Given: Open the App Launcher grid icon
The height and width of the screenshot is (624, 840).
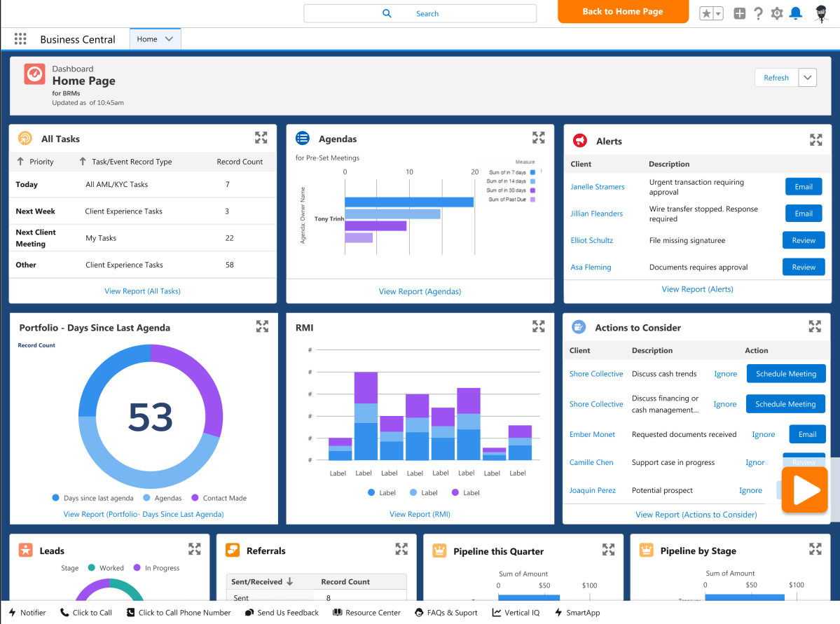Looking at the screenshot, I should pos(20,39).
